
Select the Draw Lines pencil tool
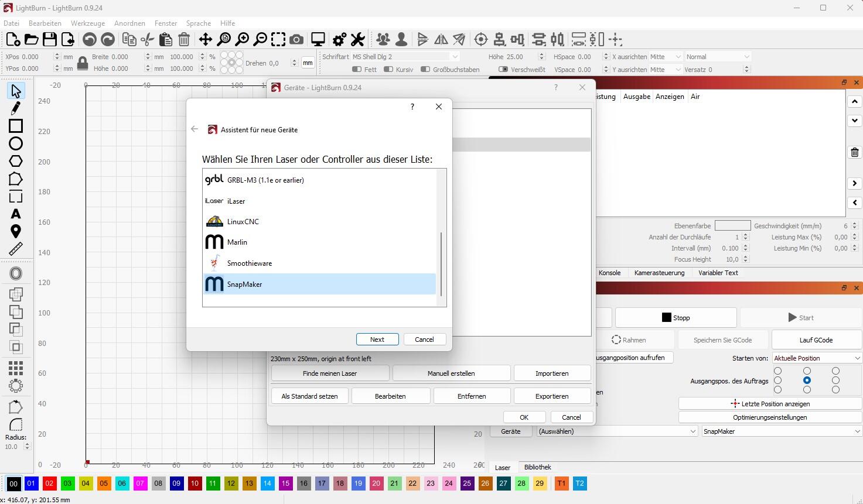(16, 108)
